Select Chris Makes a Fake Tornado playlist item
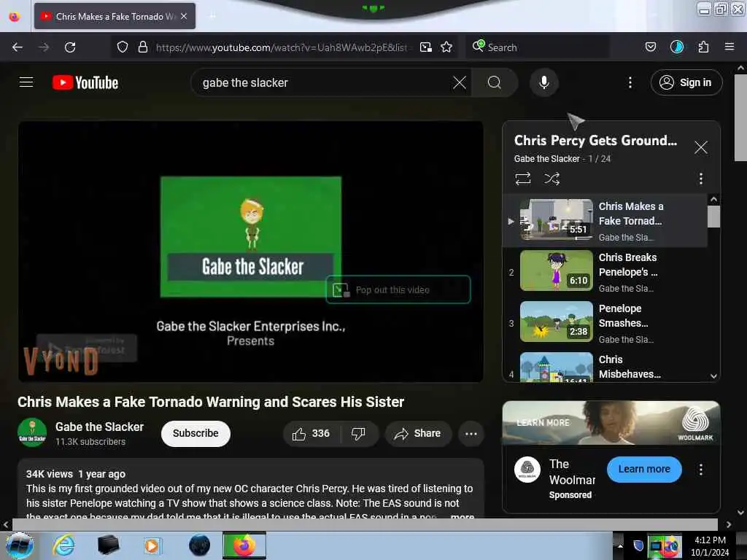 click(x=606, y=221)
